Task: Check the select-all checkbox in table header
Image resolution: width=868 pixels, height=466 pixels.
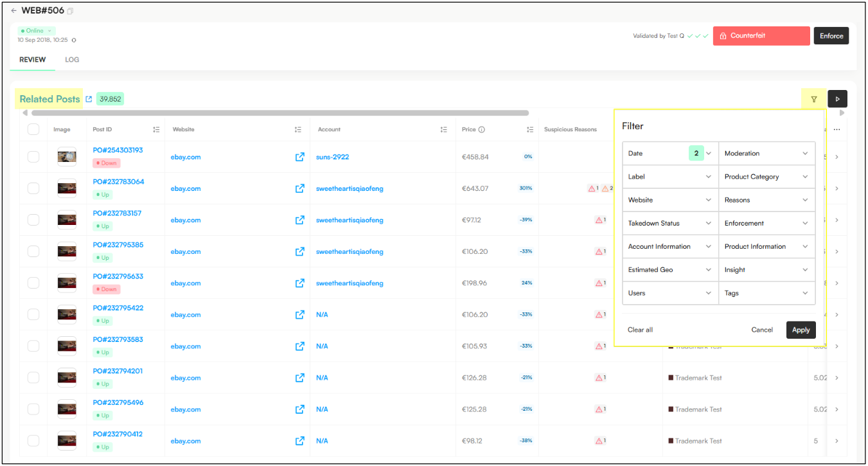Action: point(33,129)
